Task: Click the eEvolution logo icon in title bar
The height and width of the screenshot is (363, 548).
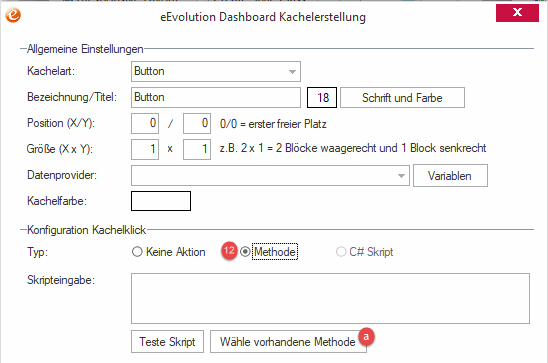Action: [13, 15]
